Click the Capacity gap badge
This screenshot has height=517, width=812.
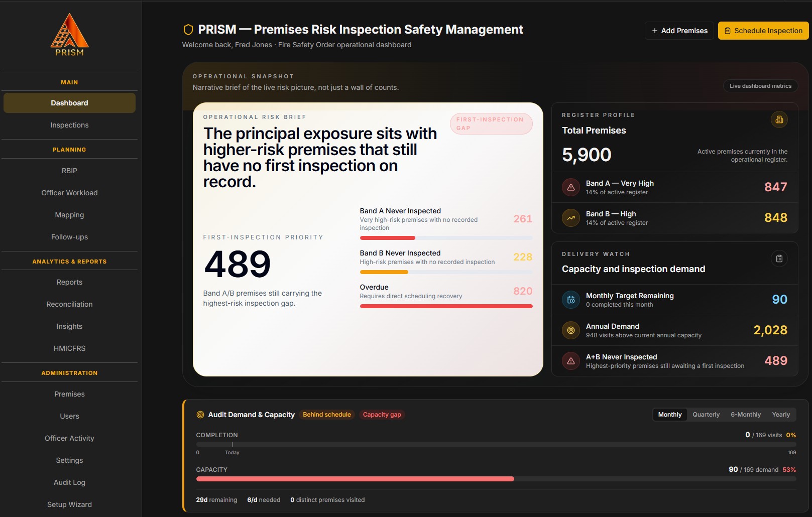point(382,415)
